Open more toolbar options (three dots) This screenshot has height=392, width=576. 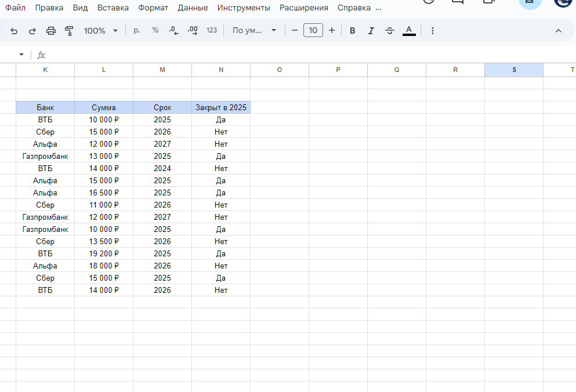[433, 31]
